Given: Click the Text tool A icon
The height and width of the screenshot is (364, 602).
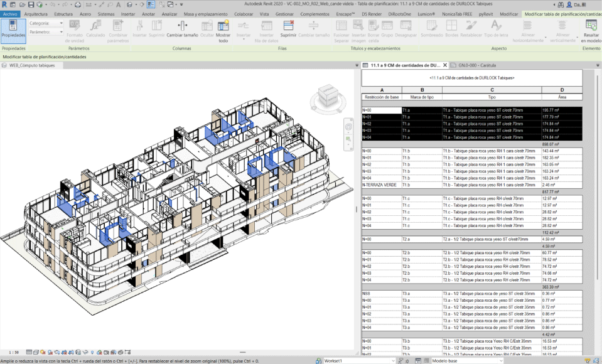Looking at the screenshot, I should point(118,4).
